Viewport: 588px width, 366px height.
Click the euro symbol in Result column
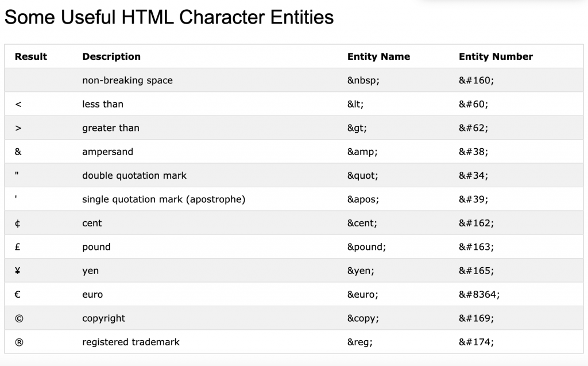[18, 295]
